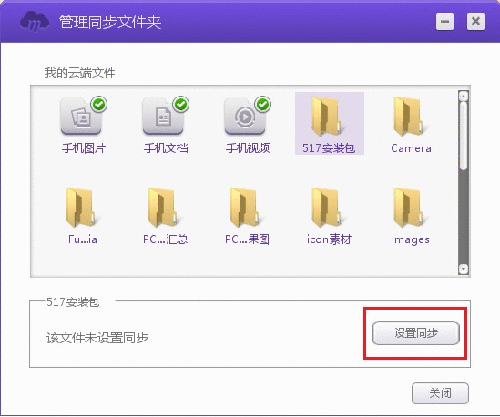The width and height of the screenshot is (500, 417).
Task: Select the images folder icon
Action: pos(409,208)
